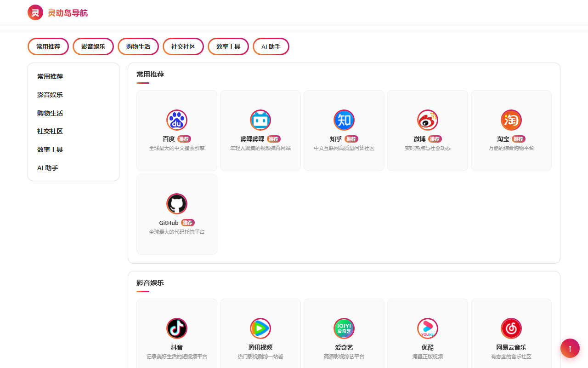The height and width of the screenshot is (368, 588).
Task: Click the 推荐 badge beside 知乎
Action: (x=351, y=139)
